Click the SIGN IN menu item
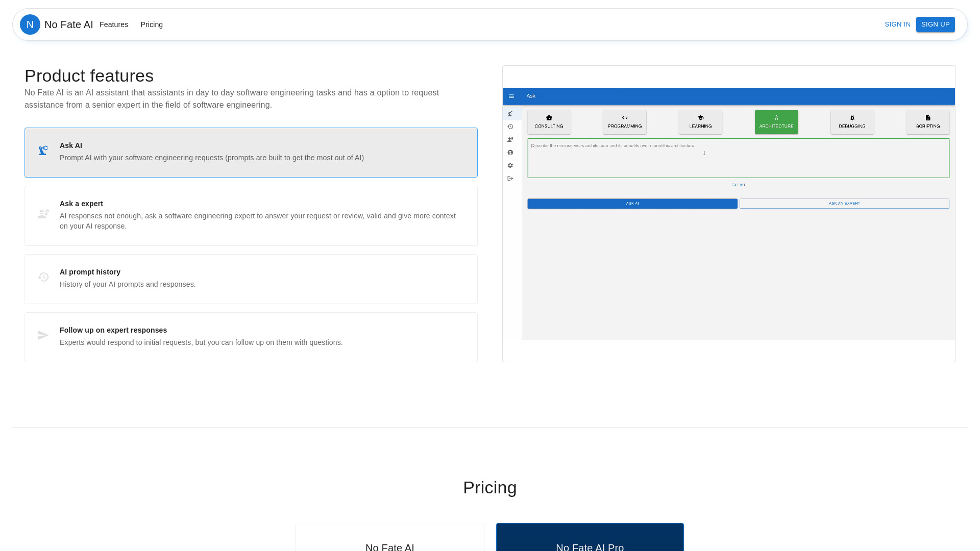The width and height of the screenshot is (980, 551). point(897,24)
